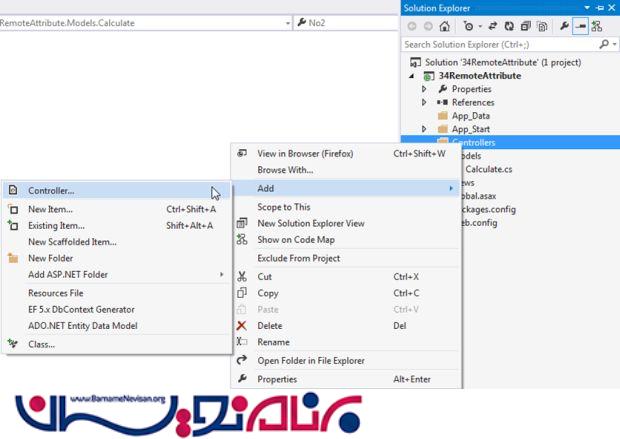The width and height of the screenshot is (620, 439).
Task: Click the View Class Diagram icon
Action: click(x=597, y=26)
